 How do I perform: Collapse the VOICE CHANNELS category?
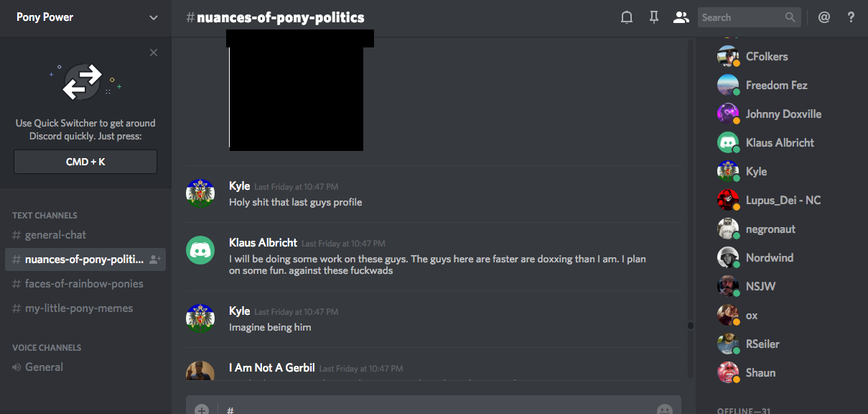tap(47, 347)
